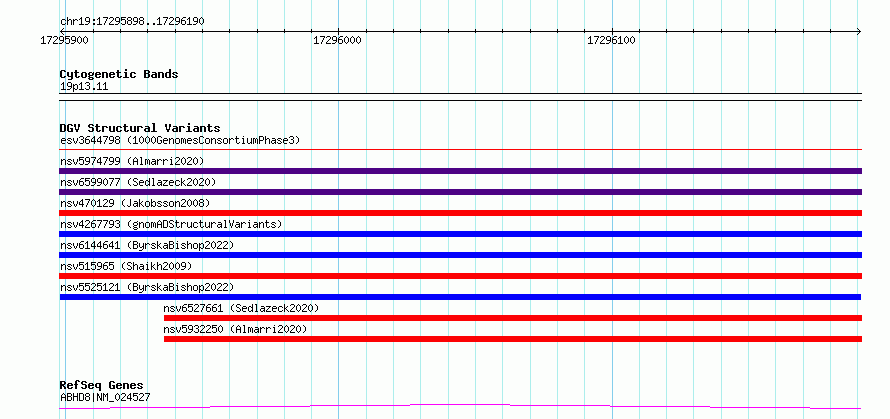Select the red nsv6527661 variant bar

[x=513, y=318]
